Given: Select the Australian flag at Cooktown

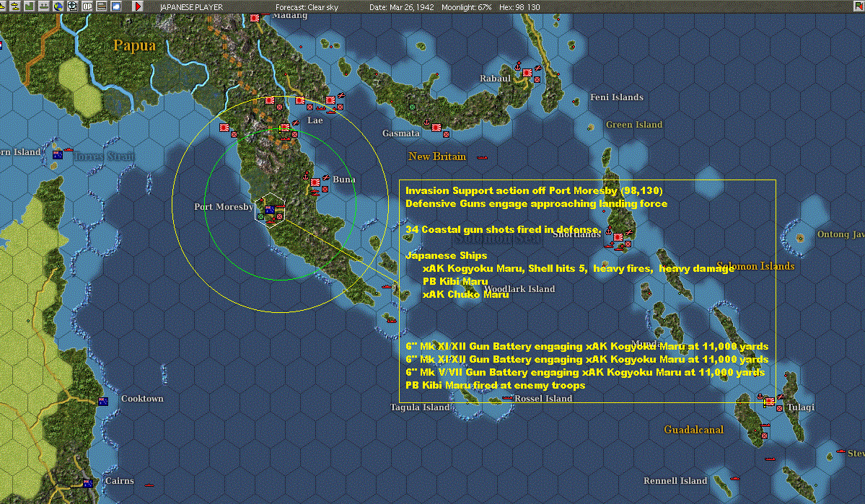Looking at the screenshot, I should [x=103, y=402].
